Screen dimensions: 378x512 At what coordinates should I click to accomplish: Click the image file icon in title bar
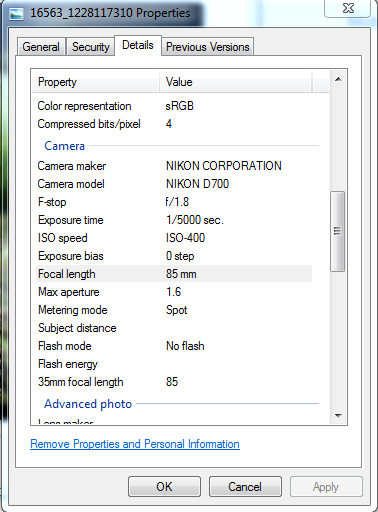tap(16, 14)
